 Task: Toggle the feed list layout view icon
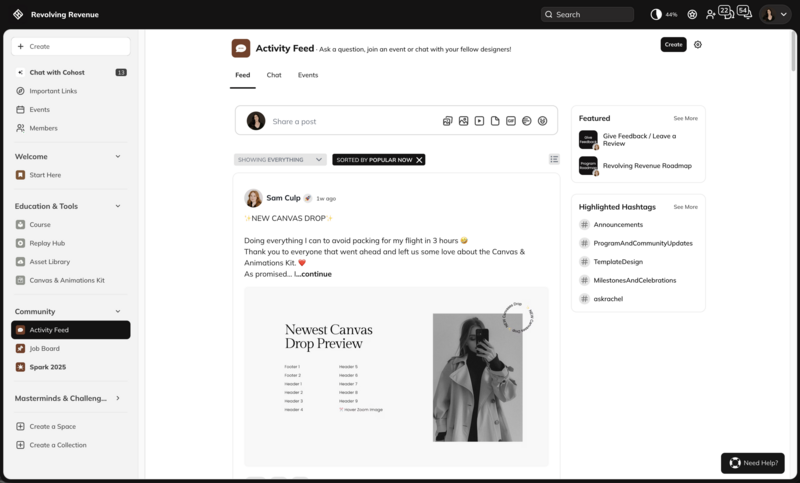click(554, 159)
